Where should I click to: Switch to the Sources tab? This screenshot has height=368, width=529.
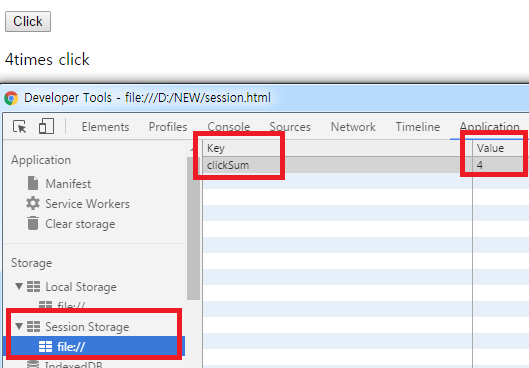tap(290, 127)
